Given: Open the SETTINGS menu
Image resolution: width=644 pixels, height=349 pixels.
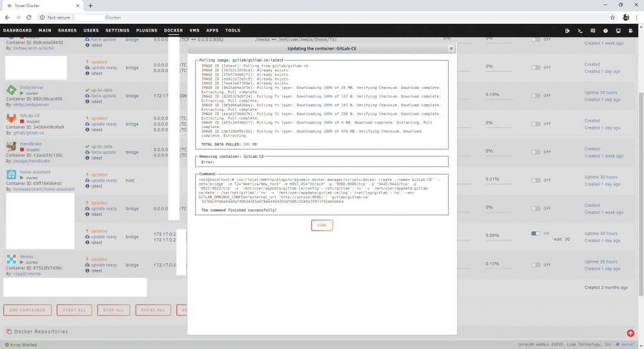Looking at the screenshot, I should click(117, 30).
